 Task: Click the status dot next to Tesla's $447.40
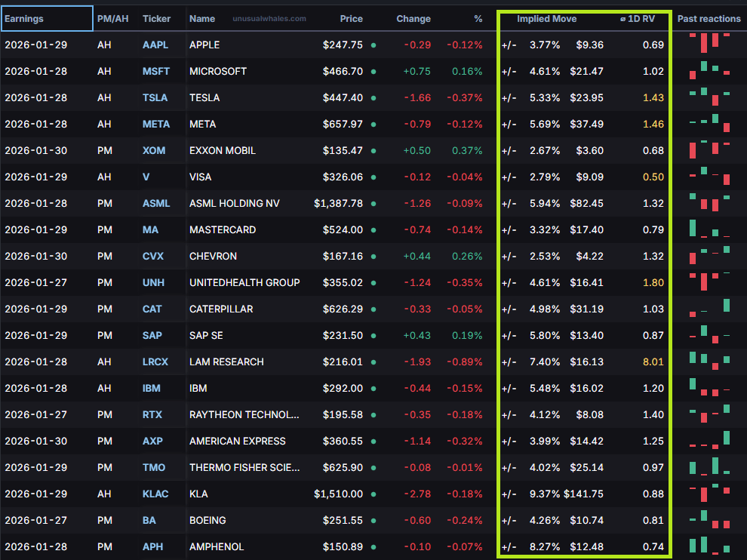point(373,98)
